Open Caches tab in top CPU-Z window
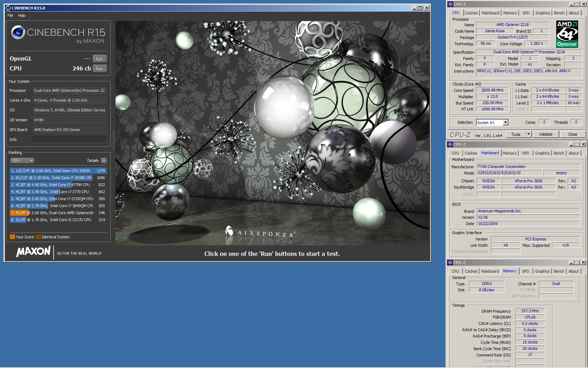 tap(471, 13)
